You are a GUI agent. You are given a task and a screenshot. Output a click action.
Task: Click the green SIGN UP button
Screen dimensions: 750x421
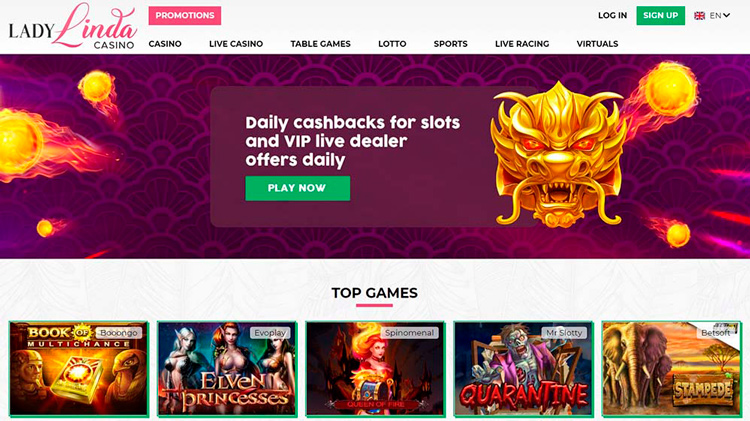(x=661, y=15)
